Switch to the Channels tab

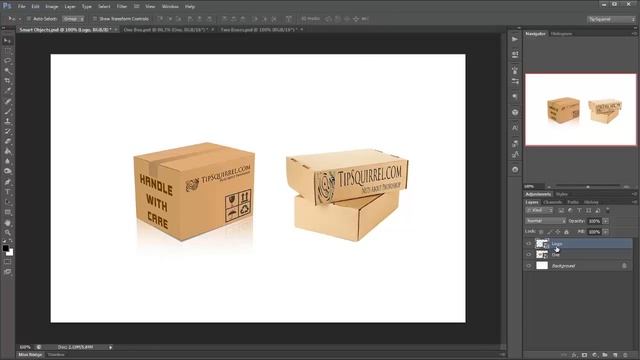553,202
